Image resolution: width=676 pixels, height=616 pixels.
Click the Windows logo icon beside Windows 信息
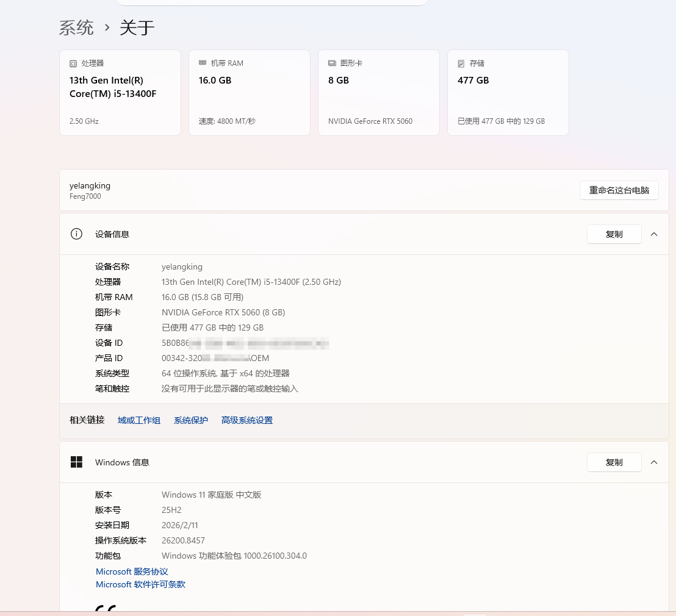[76, 462]
